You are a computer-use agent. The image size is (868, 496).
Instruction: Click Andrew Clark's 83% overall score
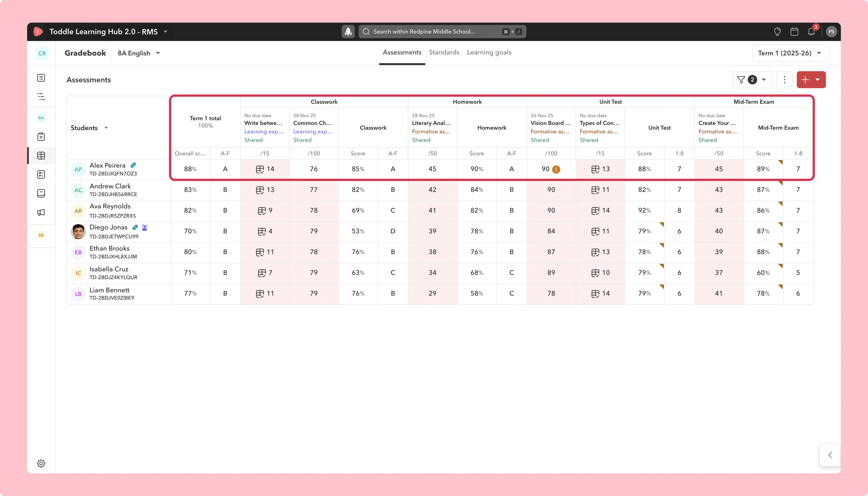[x=191, y=190]
